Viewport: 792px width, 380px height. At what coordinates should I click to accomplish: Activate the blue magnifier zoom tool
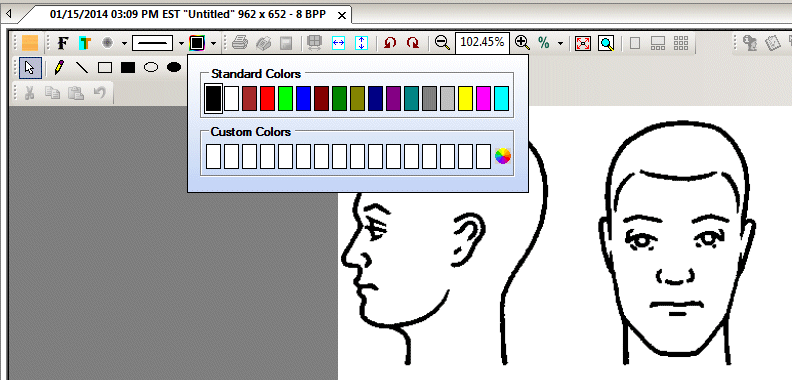(x=606, y=43)
